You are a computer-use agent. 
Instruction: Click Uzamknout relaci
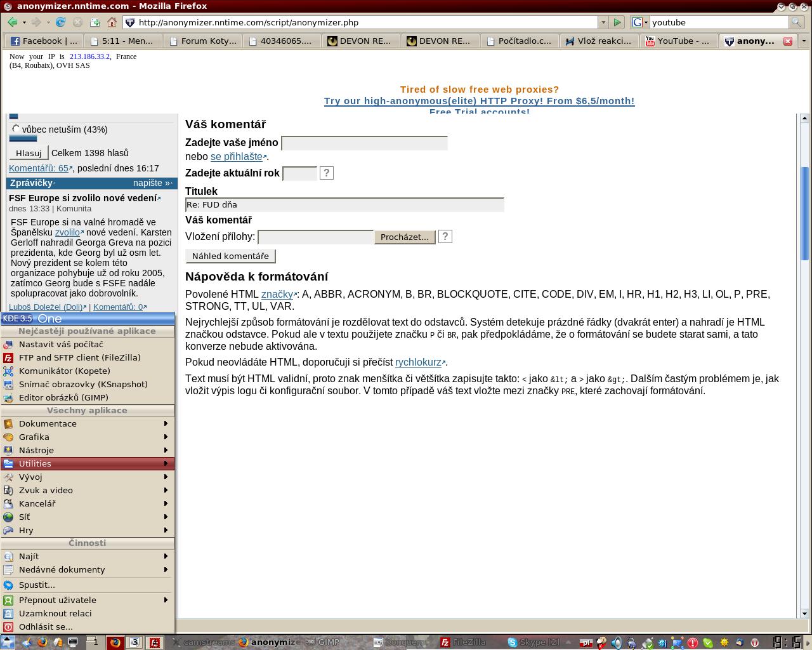88,613
